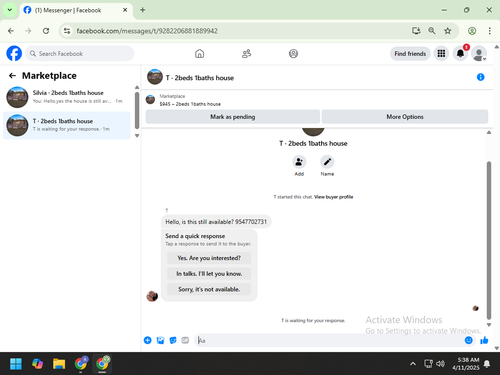Attach a file using photo icon
Screen dimensions: 500x375
pos(160,340)
